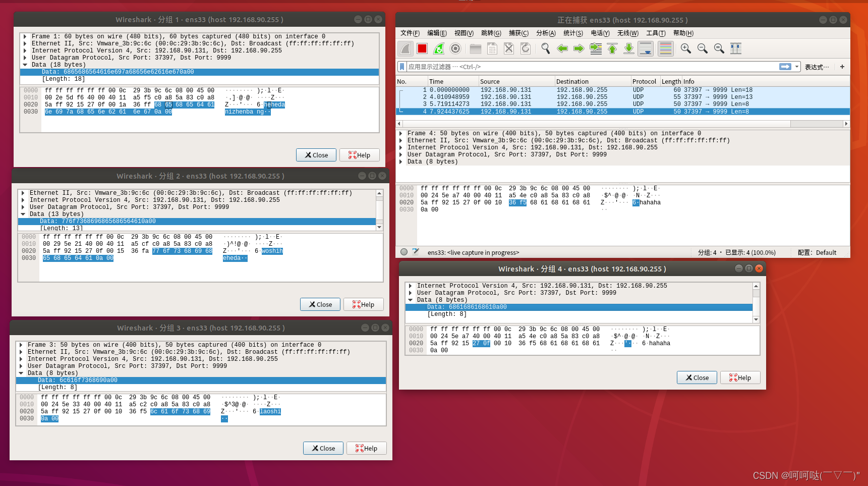The width and height of the screenshot is (868, 486).
Task: Select packet No. 3 at time 5.719114273
Action: point(623,104)
